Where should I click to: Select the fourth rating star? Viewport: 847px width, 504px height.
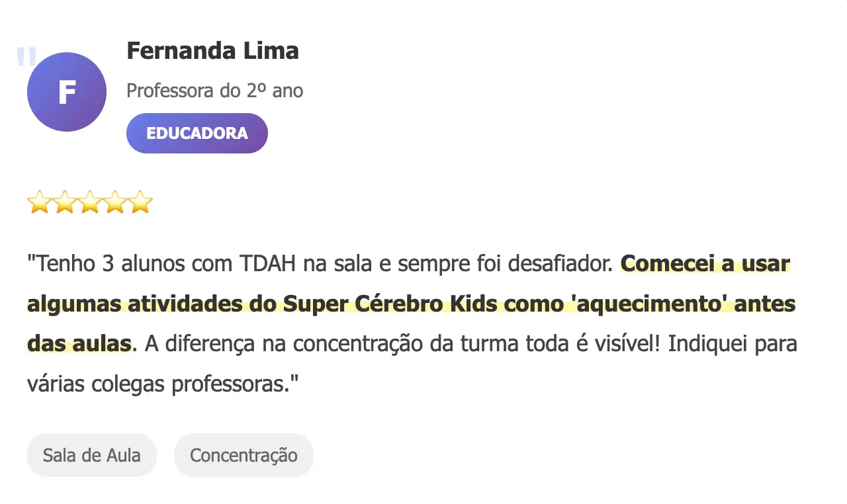114,202
